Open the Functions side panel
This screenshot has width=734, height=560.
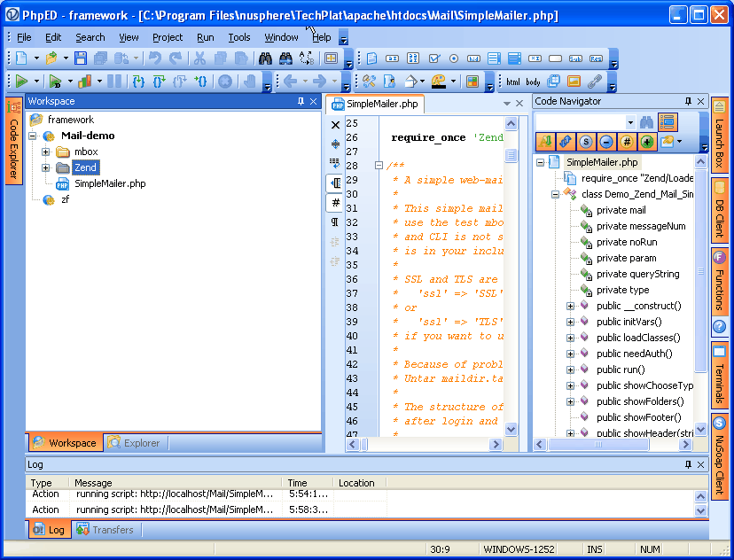point(720,282)
